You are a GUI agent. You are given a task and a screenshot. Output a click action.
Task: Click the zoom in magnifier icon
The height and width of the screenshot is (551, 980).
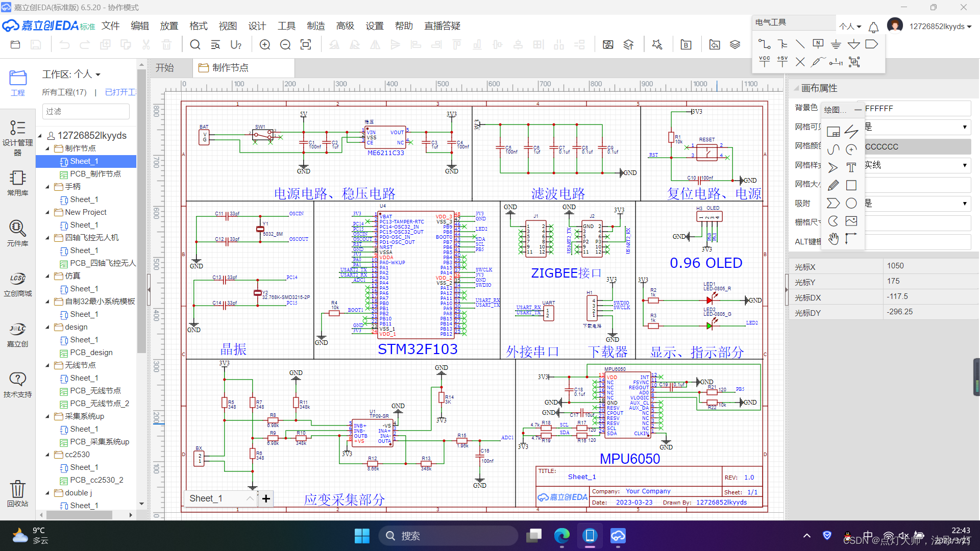265,45
